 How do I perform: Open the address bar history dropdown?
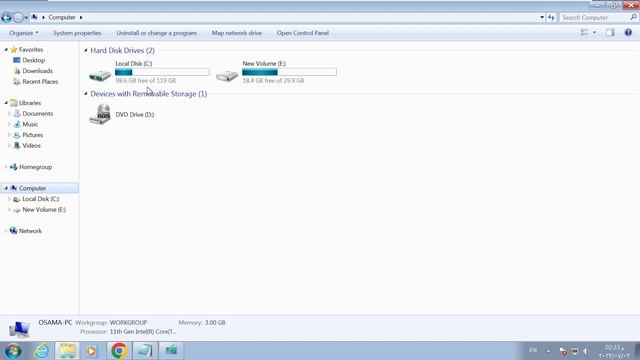point(542,18)
